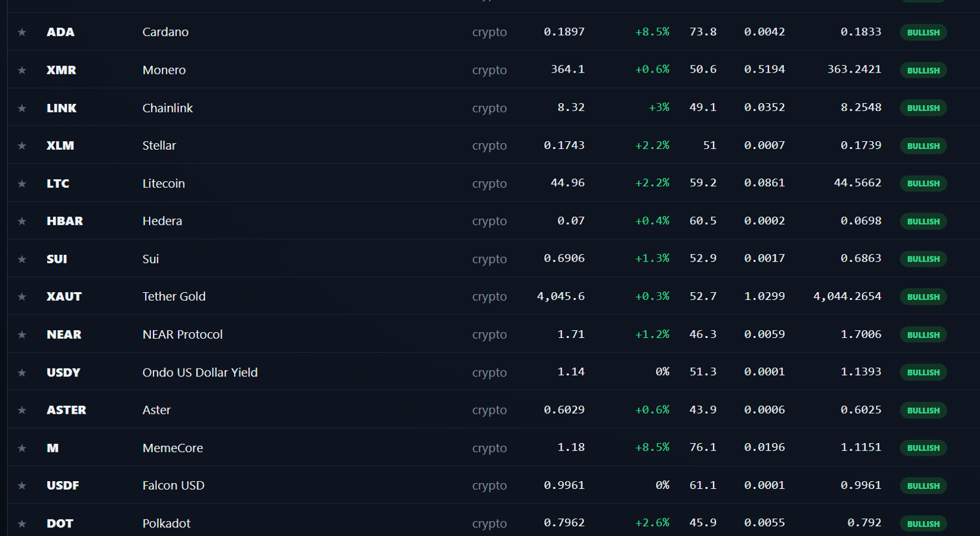This screenshot has width=980, height=536.
Task: Click the MemeCore asset name
Action: coord(172,448)
